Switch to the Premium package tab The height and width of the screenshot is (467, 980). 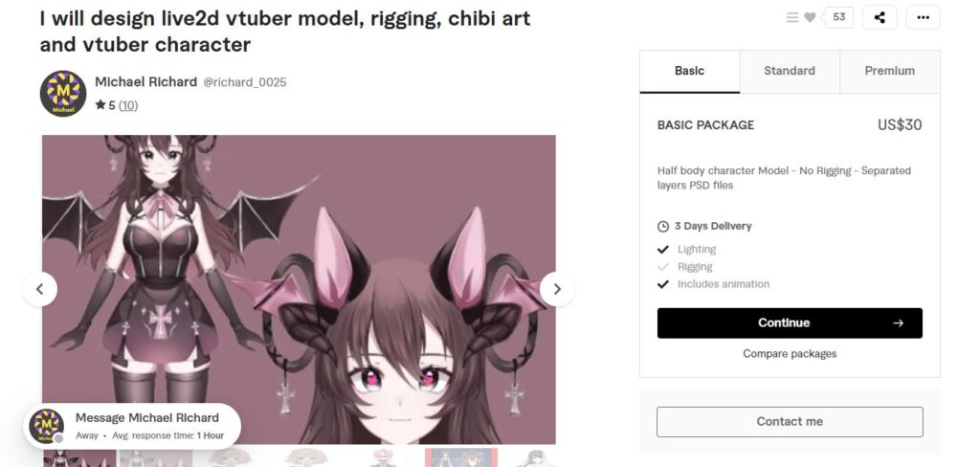pos(889,71)
